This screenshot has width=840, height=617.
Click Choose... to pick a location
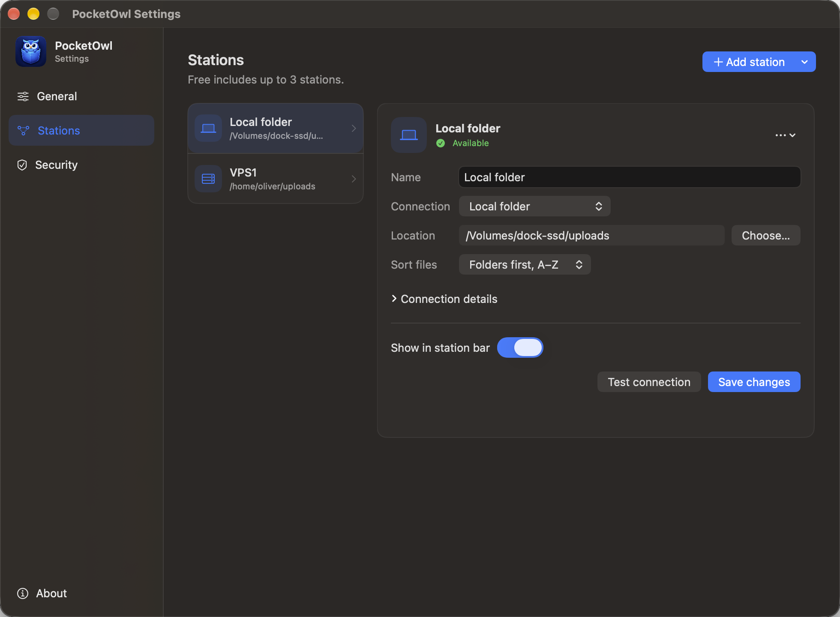click(x=766, y=236)
